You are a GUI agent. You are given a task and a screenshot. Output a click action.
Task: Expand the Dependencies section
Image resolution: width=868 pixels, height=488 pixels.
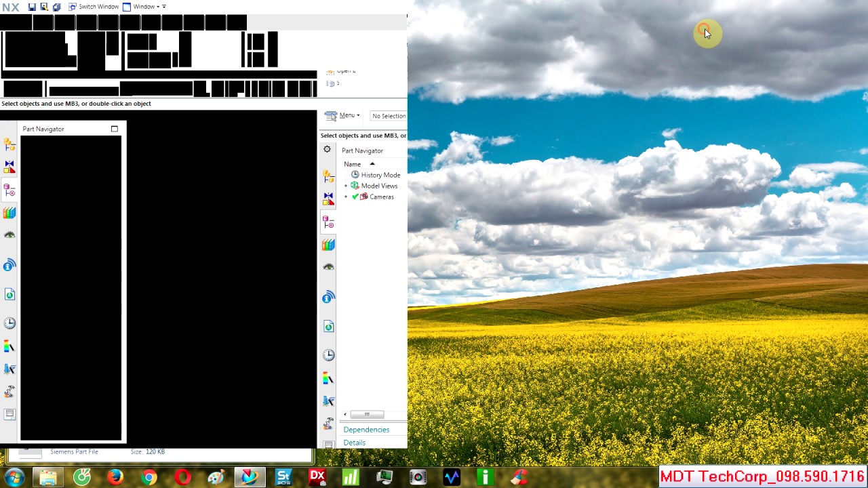(366, 430)
